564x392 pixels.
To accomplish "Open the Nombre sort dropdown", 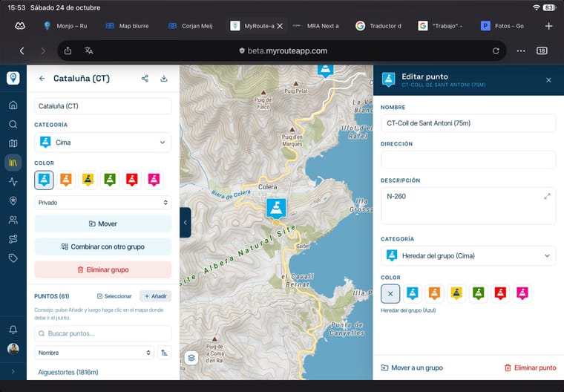I will point(94,353).
